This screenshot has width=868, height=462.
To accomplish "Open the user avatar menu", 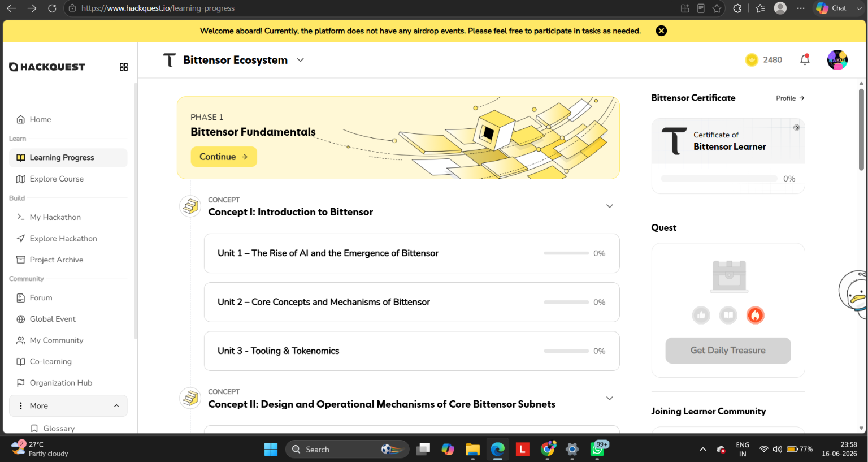I will (x=837, y=60).
